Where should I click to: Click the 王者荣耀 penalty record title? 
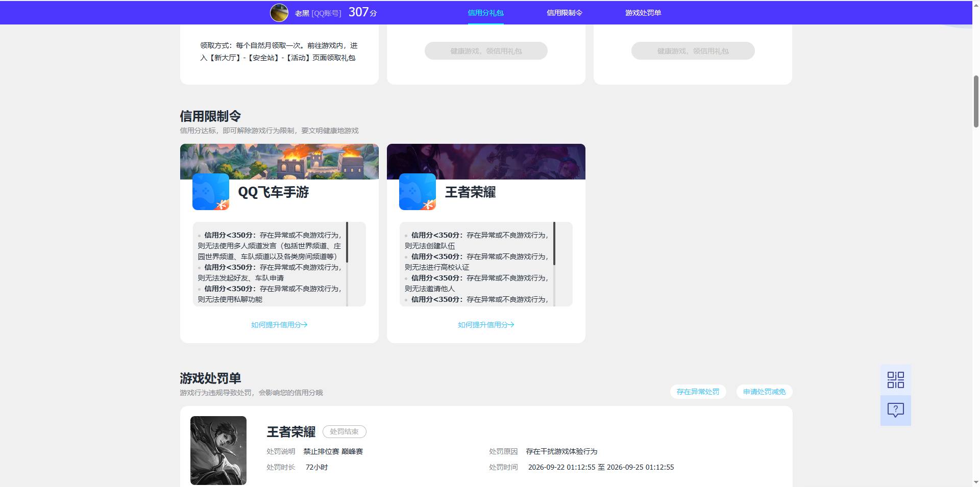pos(291,432)
